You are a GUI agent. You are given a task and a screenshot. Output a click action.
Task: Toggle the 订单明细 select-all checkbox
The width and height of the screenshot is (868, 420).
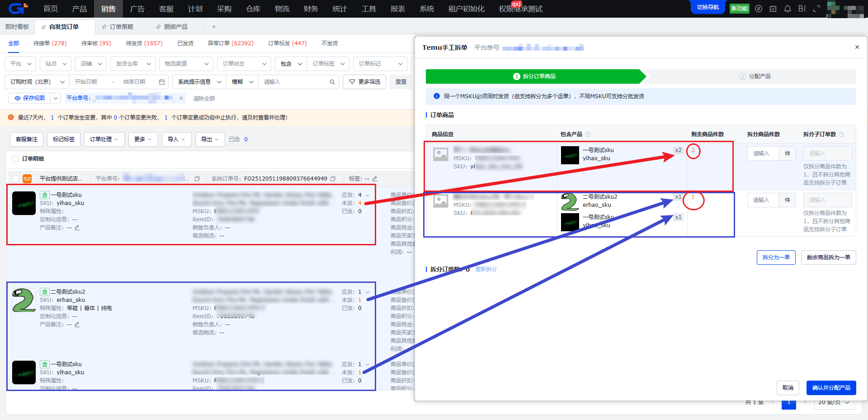(x=15, y=159)
